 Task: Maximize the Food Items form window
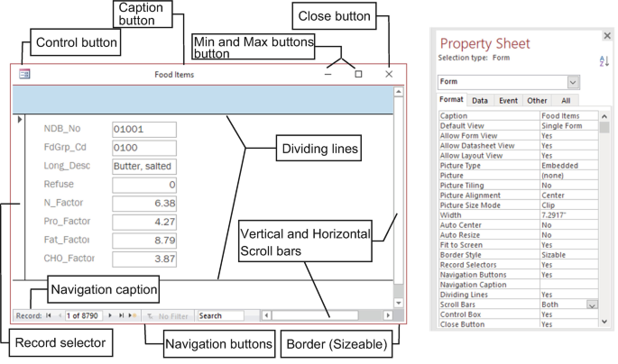click(358, 74)
